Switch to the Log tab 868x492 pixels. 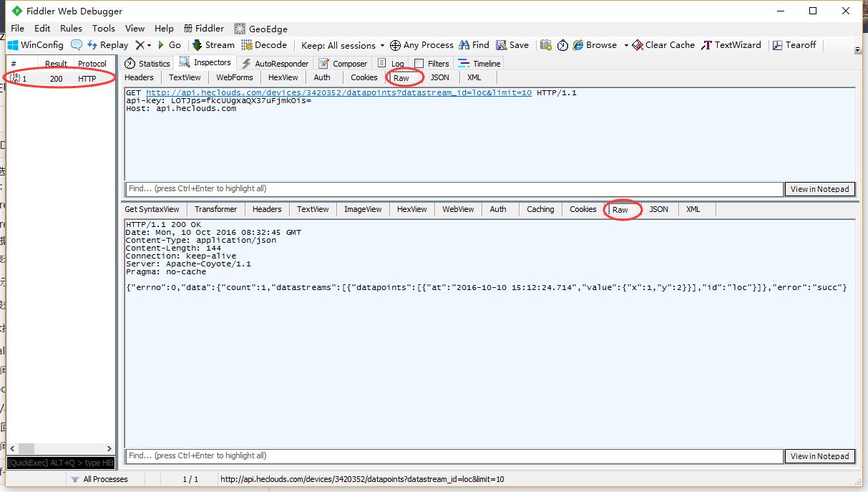coord(391,63)
